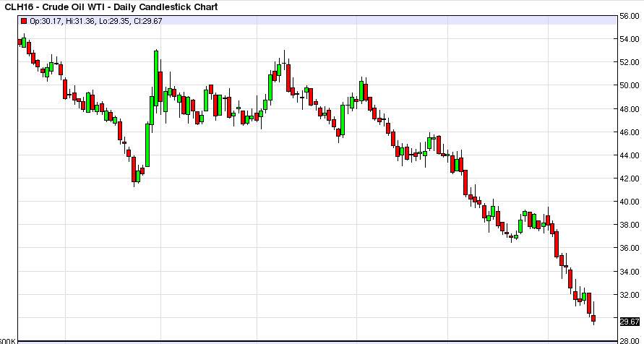The width and height of the screenshot is (644, 344).
Task: Click the 34.00 price axis label
Action: coord(630,271)
